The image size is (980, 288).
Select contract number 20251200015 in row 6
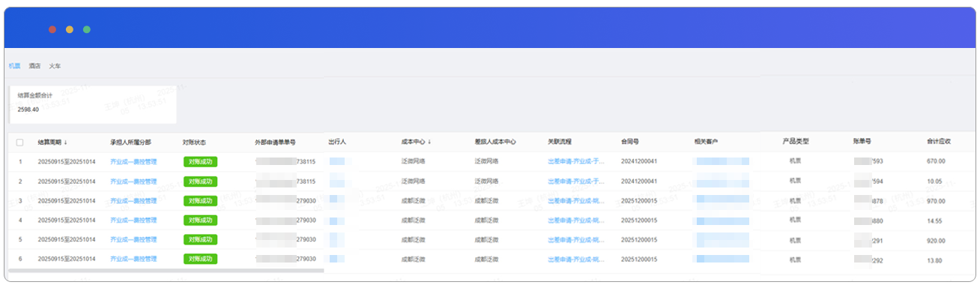click(x=639, y=259)
